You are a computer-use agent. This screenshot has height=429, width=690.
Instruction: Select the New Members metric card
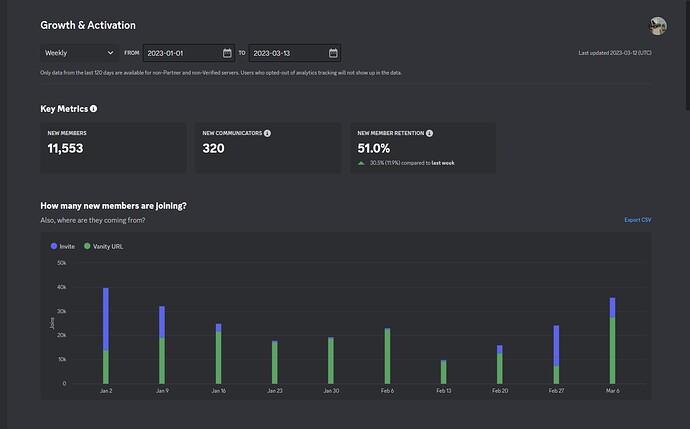tap(113, 147)
